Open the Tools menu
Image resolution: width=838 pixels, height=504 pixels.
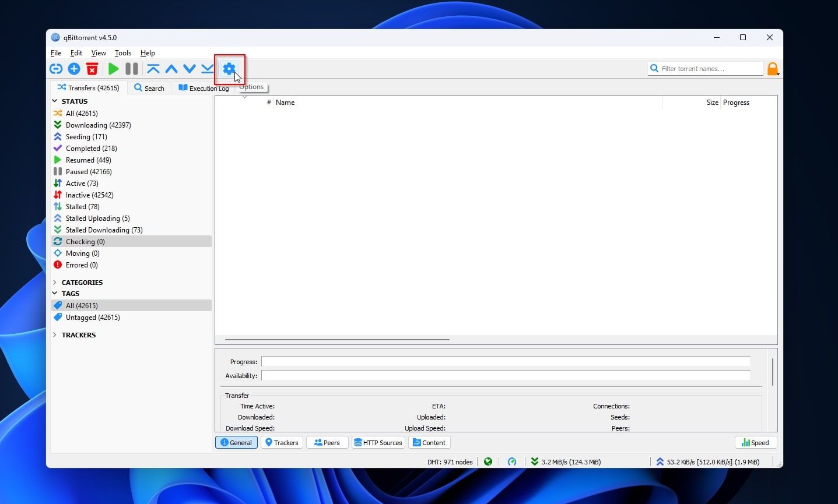click(123, 52)
